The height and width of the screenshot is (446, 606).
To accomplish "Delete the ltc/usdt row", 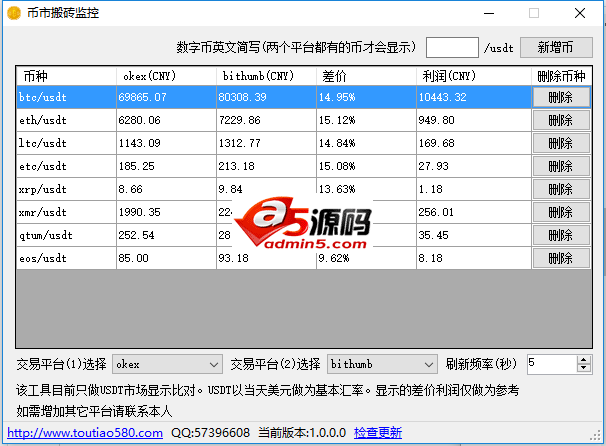I will [x=561, y=143].
